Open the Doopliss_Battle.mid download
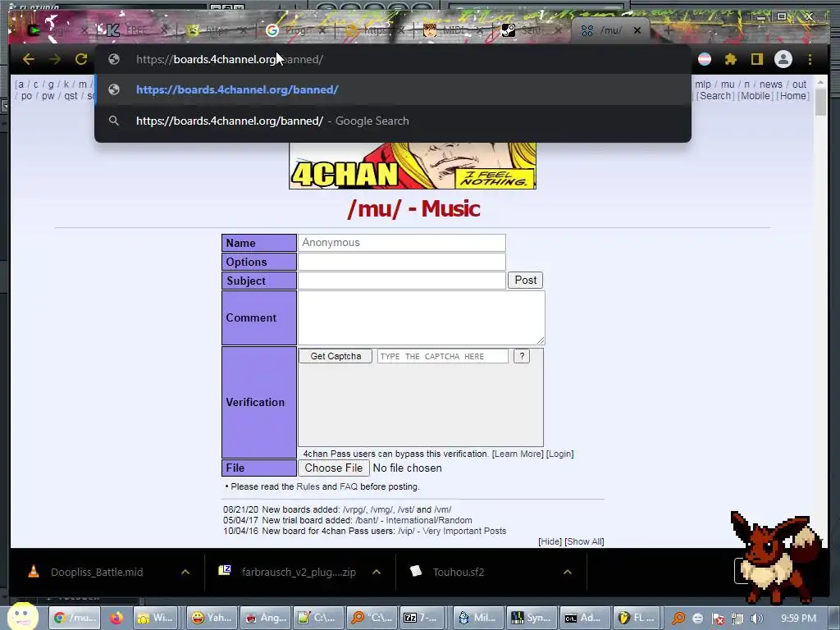This screenshot has height=630, width=840. click(x=97, y=572)
